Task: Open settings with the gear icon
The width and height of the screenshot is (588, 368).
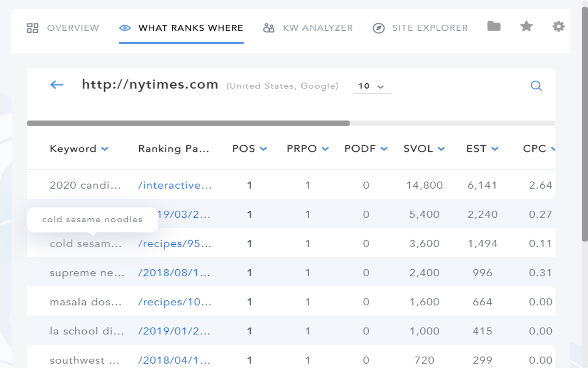Action: coord(559,26)
